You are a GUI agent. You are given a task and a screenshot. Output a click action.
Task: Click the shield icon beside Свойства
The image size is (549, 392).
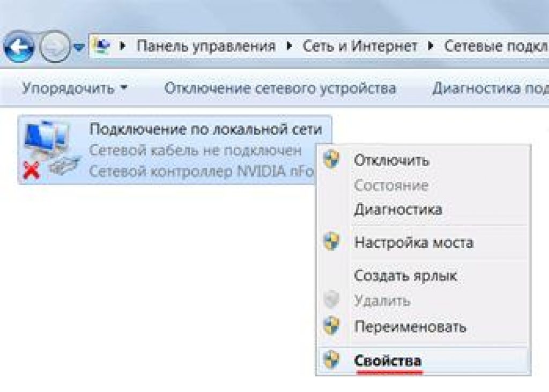pyautogui.click(x=332, y=360)
